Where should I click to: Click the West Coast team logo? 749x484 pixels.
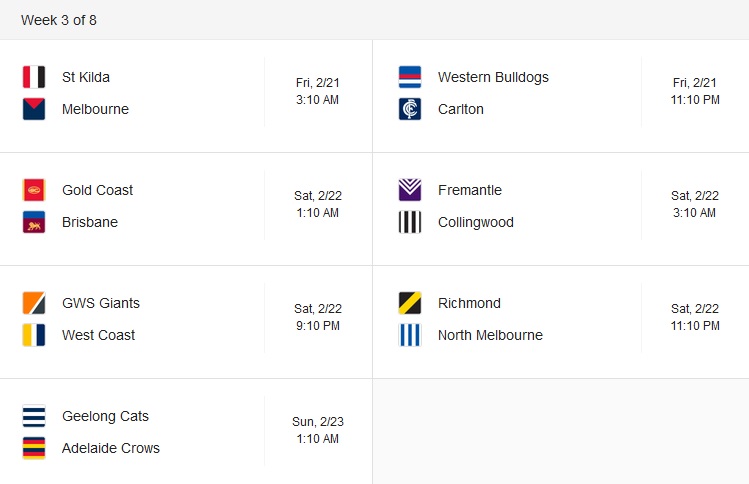[34, 335]
